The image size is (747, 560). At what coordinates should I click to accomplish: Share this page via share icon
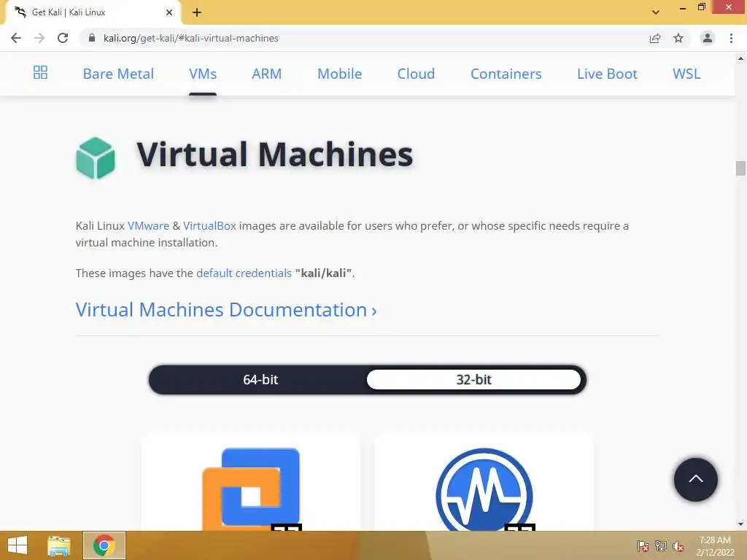coord(655,38)
